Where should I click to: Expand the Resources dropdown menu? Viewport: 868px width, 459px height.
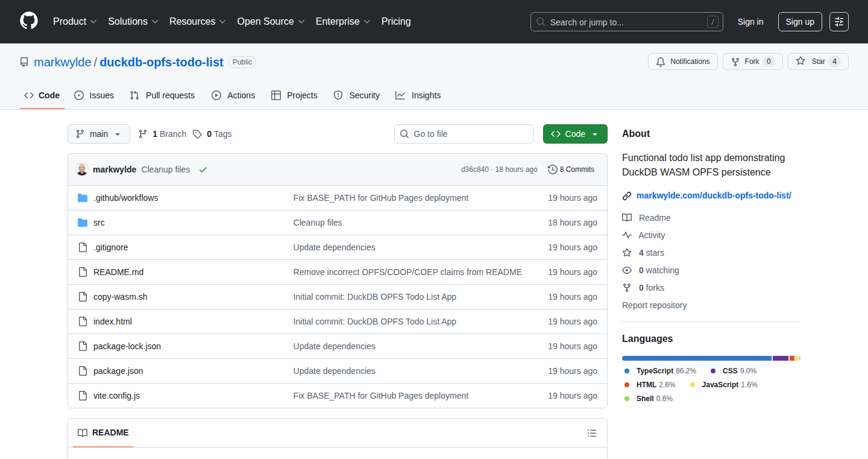(x=198, y=22)
